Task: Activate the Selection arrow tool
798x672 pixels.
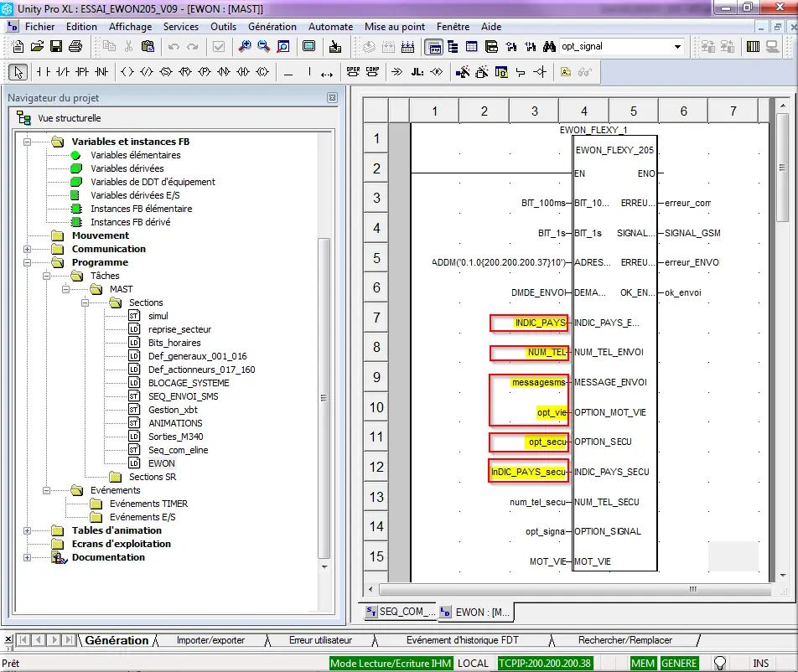Action: [x=18, y=72]
